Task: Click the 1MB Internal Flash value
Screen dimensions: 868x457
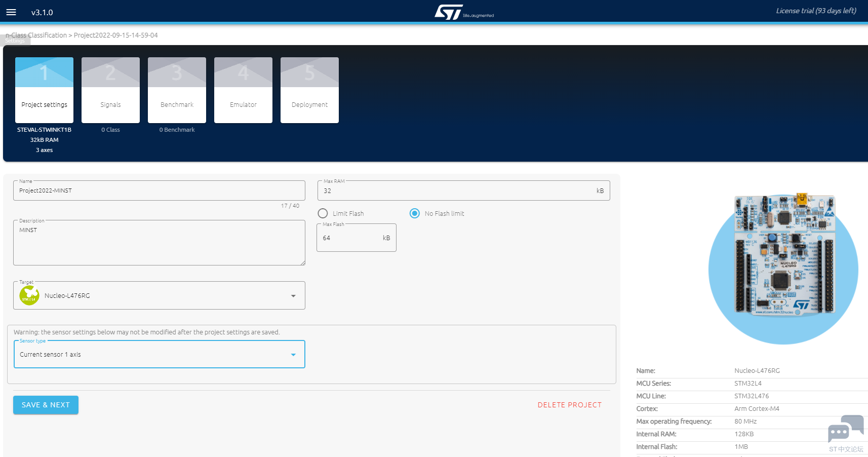Action: (741, 447)
